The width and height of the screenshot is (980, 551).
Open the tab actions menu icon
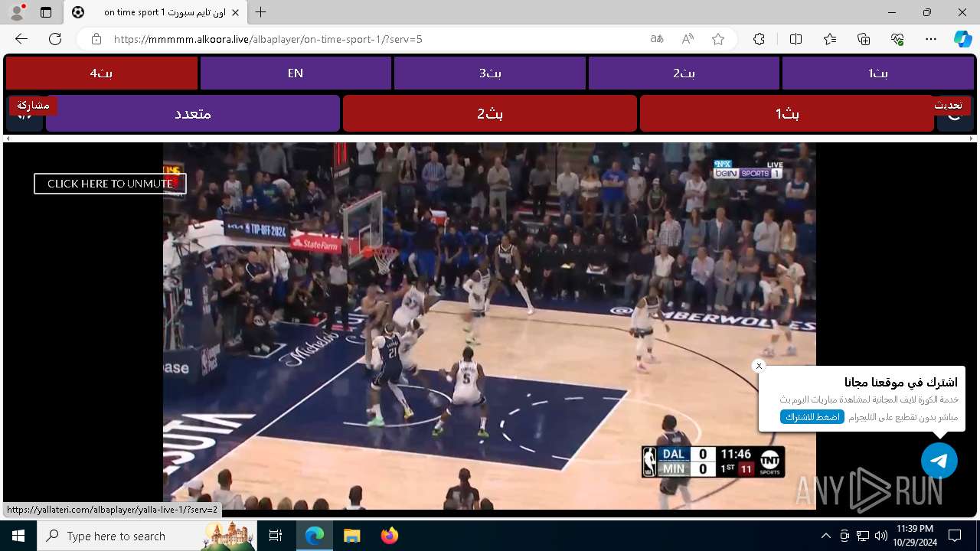click(x=46, y=12)
